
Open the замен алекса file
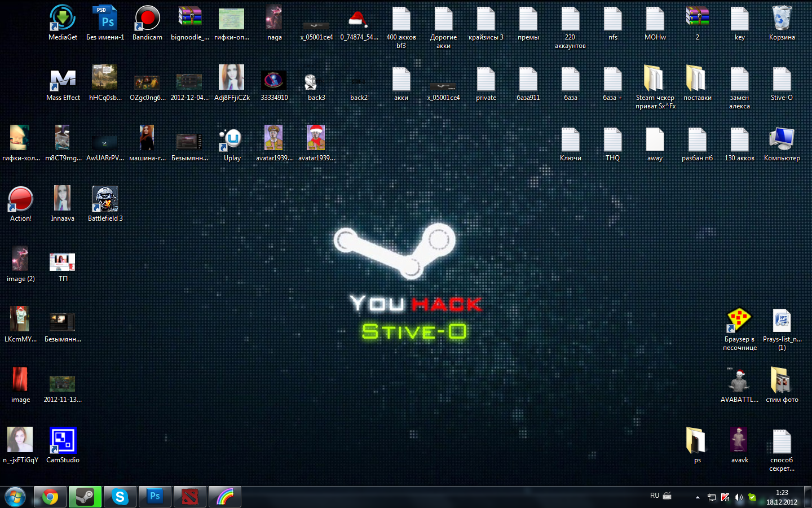pyautogui.click(x=739, y=87)
